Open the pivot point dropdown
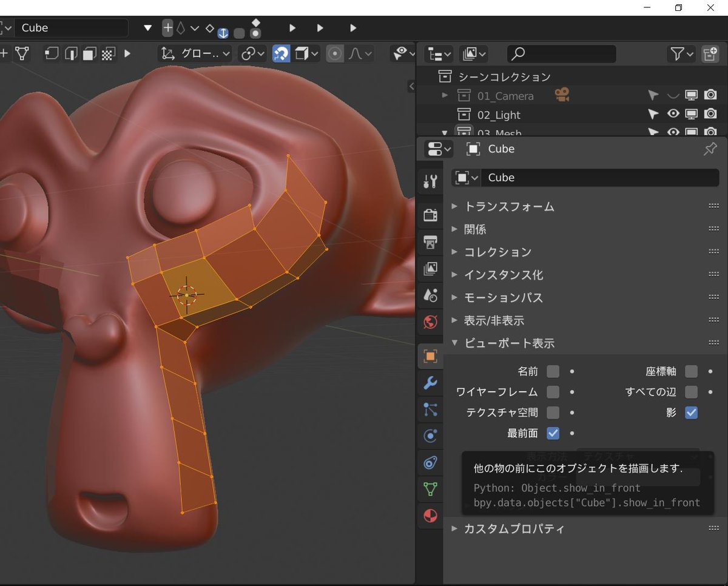The image size is (728, 586). 253,53
